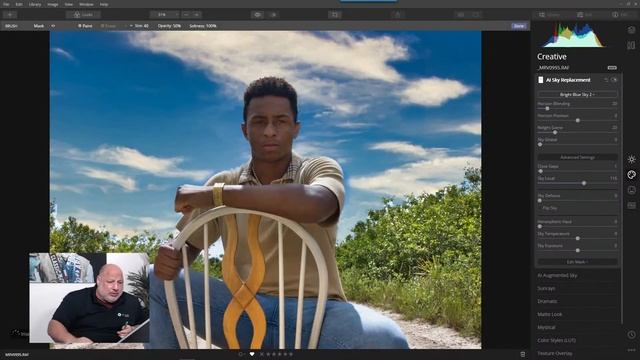Open brush Size settings dropdown
The width and height of the screenshot is (640, 360).
tap(139, 26)
